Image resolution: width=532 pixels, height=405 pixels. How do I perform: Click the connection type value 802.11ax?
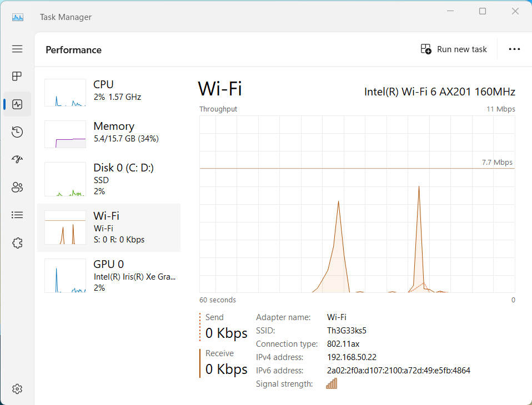click(343, 344)
